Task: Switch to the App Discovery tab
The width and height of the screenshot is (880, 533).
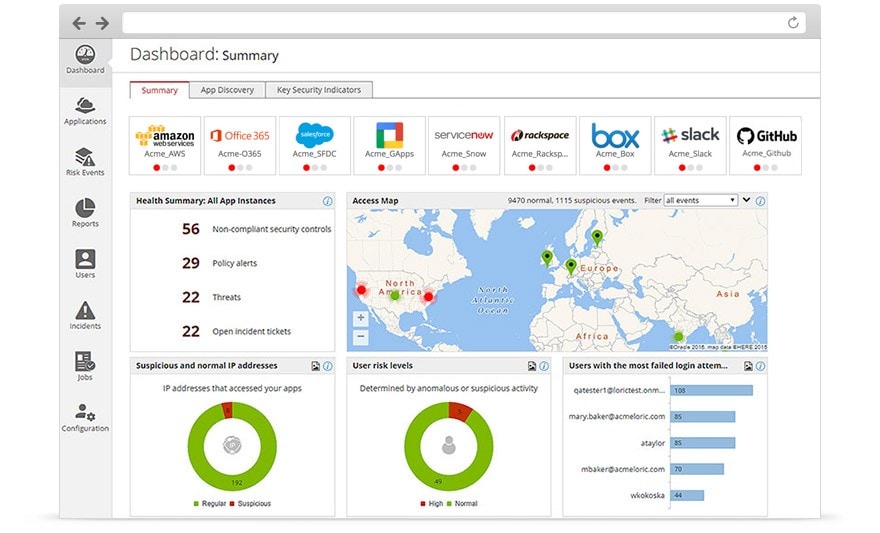Action: tap(227, 90)
